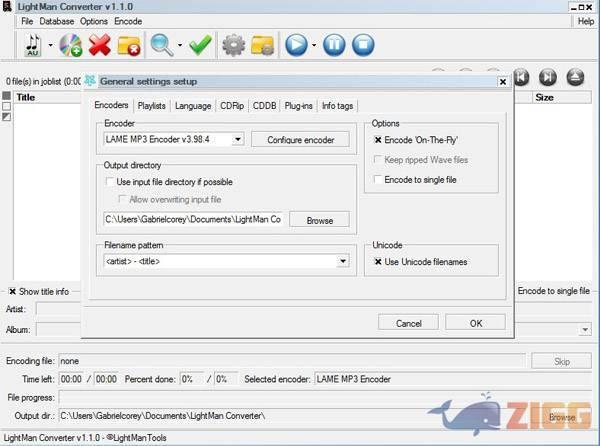
Task: Click Cancel in General settings setup
Action: (x=408, y=323)
